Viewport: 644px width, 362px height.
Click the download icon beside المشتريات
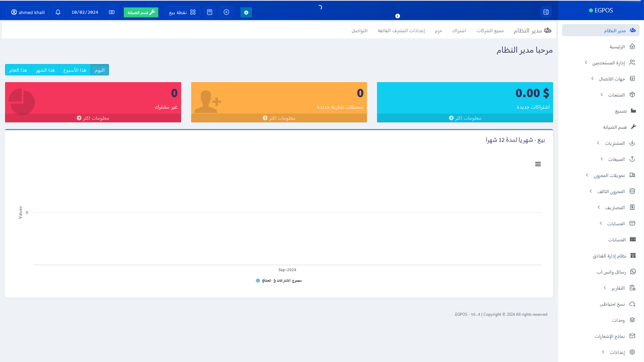(632, 143)
